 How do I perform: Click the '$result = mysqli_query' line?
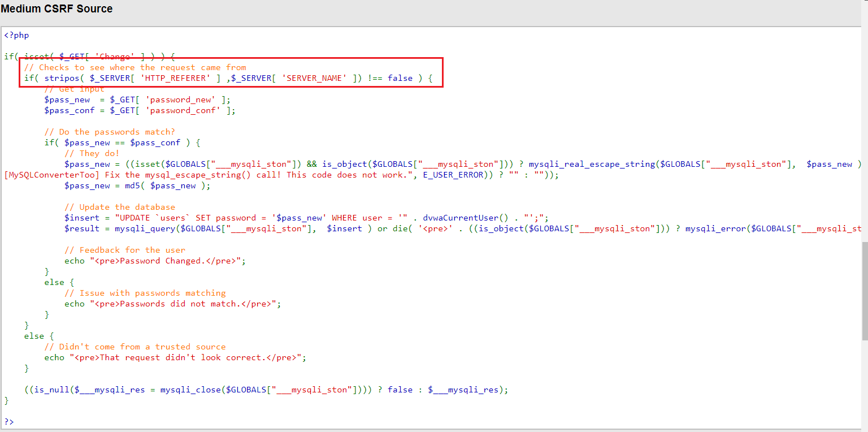463,228
